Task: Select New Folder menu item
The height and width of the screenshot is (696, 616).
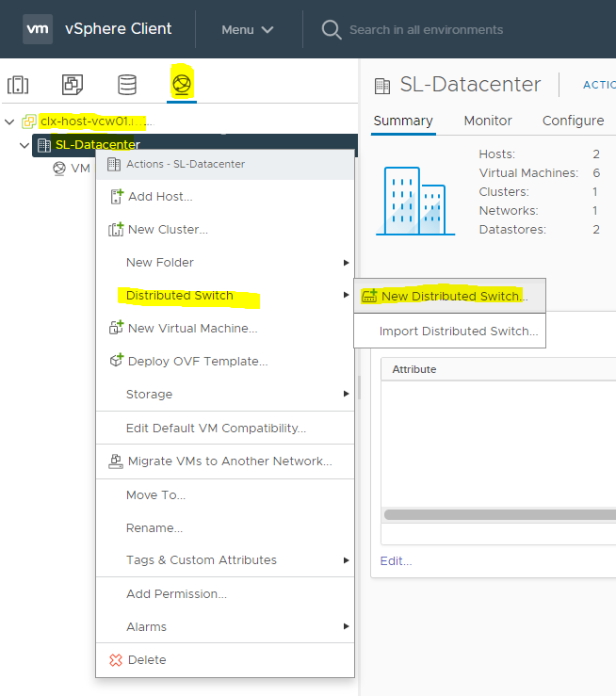Action: (x=225, y=263)
